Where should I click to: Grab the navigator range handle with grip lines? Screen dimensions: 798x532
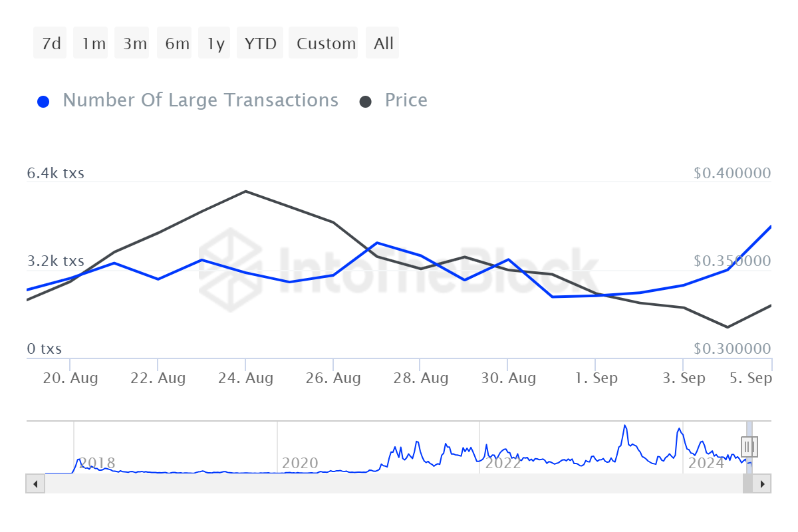pyautogui.click(x=749, y=446)
